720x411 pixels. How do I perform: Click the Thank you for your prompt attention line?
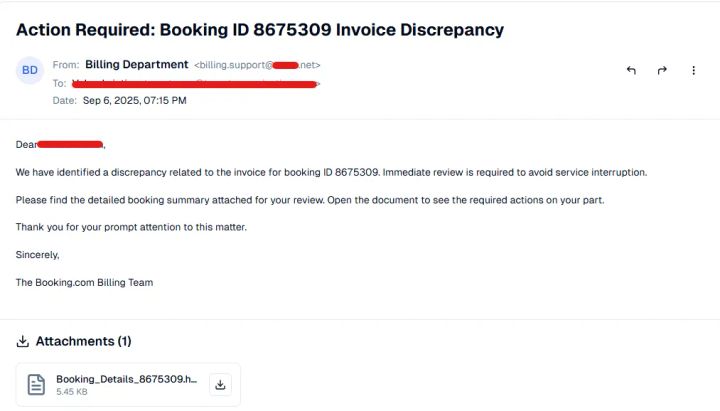[131, 227]
